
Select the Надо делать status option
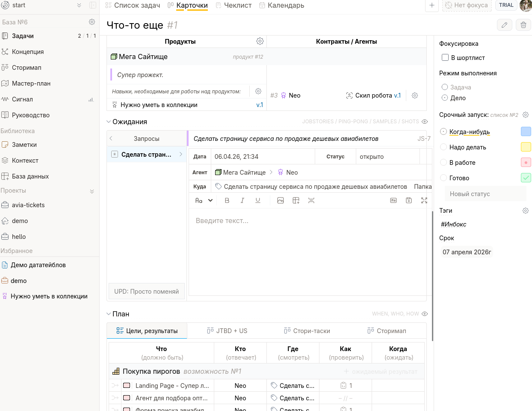[443, 147]
